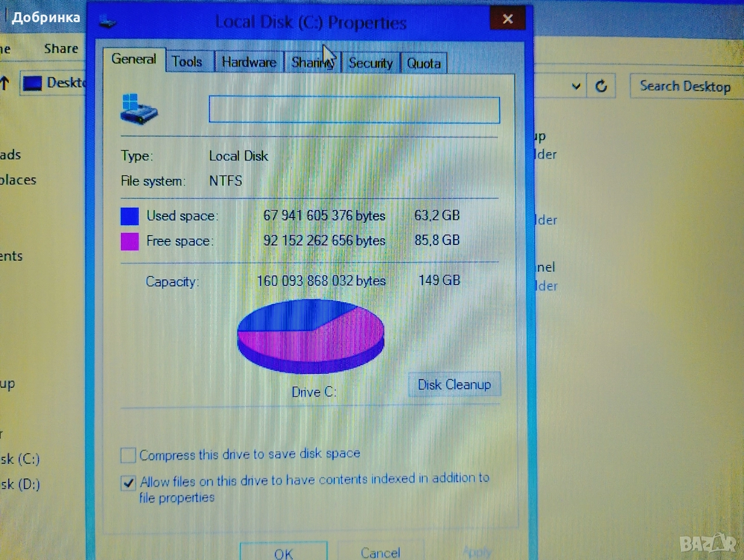Click the Refresh icon in Explorer address bar
The height and width of the screenshot is (560, 744).
pos(601,87)
